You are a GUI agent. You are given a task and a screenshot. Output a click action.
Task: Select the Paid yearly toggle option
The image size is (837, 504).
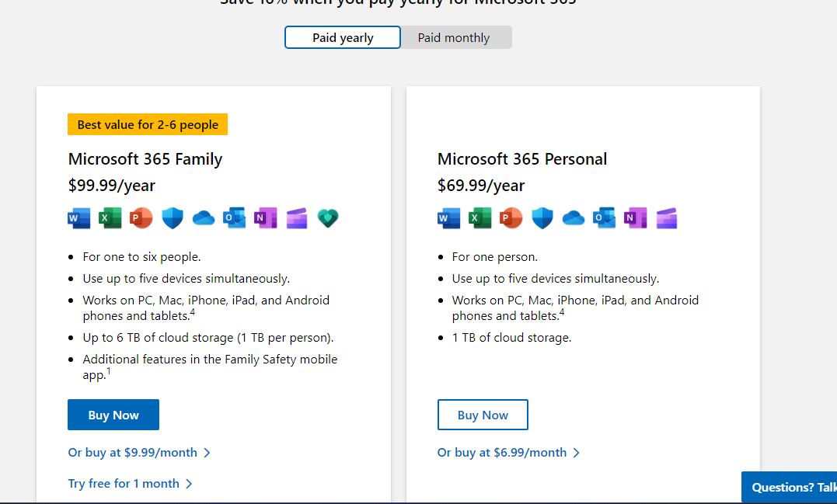point(342,36)
